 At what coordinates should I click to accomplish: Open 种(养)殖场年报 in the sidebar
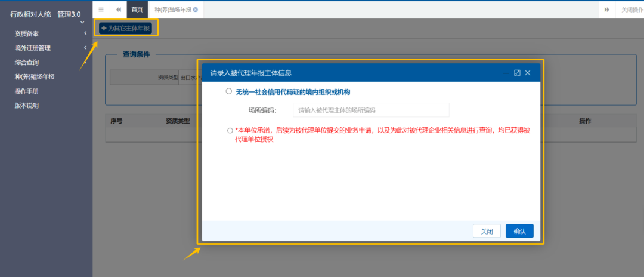pos(35,76)
